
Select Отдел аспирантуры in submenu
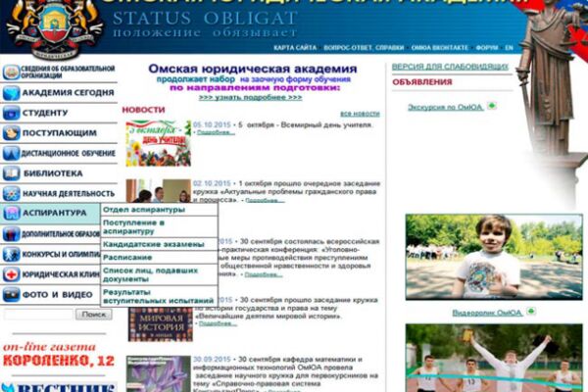[144, 210]
